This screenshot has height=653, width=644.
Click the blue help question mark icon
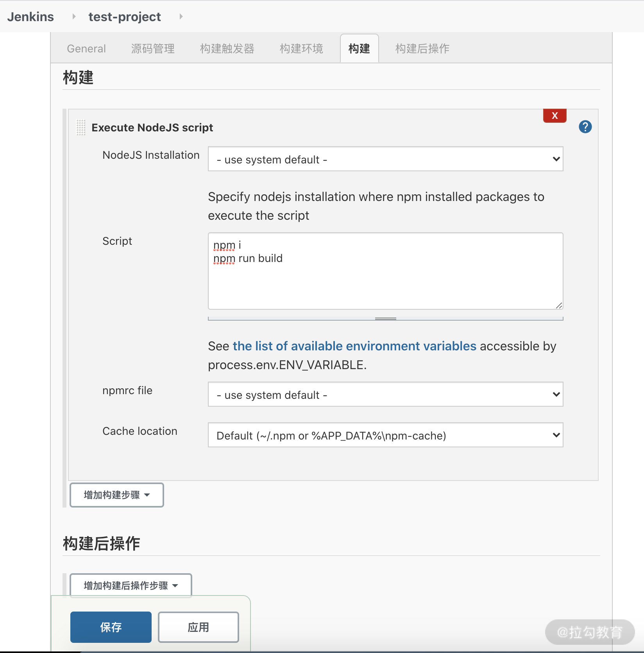click(585, 127)
